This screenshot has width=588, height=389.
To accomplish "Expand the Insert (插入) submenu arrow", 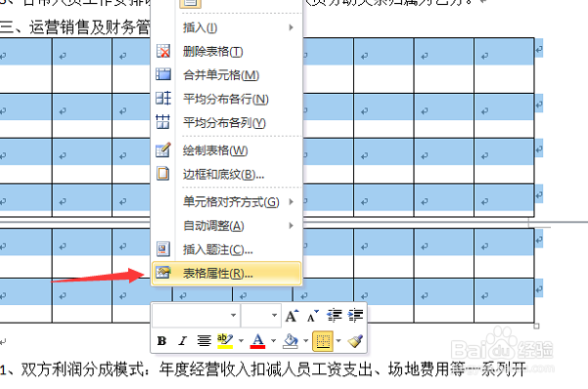I will click(x=291, y=27).
